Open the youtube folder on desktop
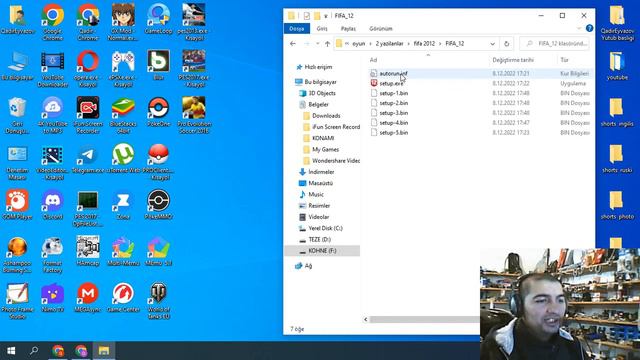Viewport: 640px width, 360px height. pos(617,65)
